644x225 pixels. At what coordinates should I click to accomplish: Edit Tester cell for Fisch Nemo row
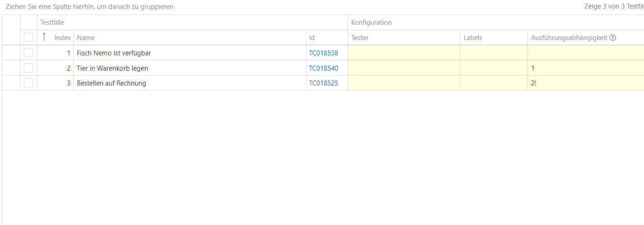point(404,53)
